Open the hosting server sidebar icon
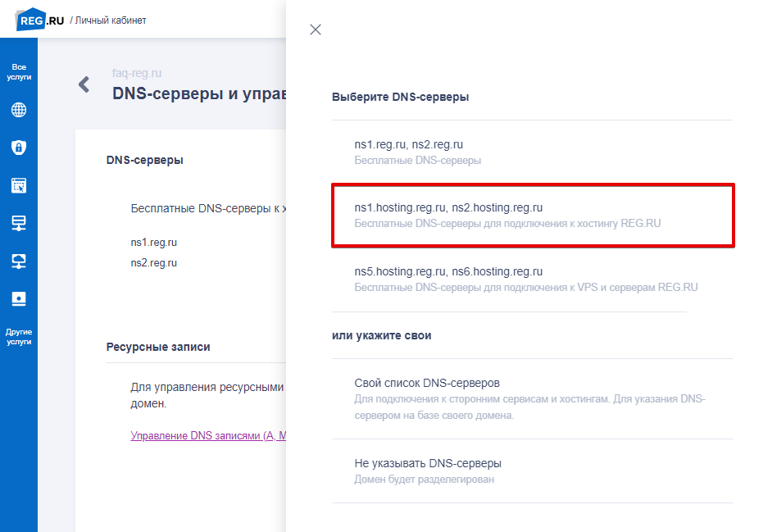The image size is (777, 532). [x=19, y=223]
